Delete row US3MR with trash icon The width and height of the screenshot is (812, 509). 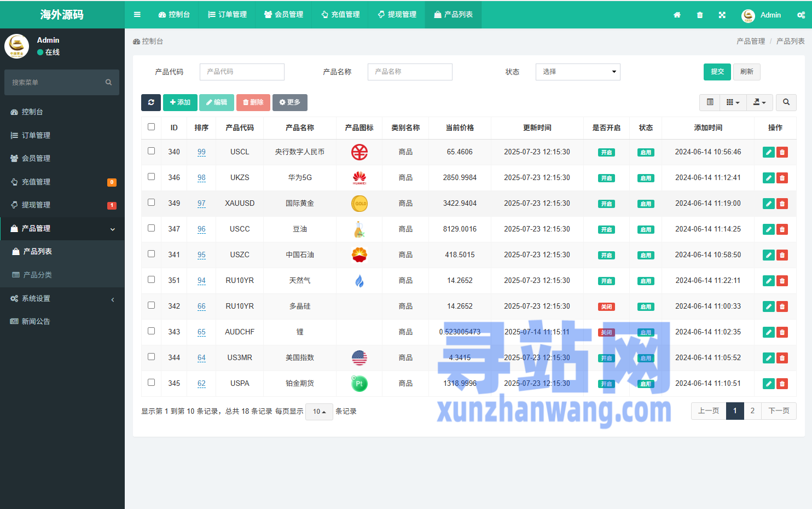782,358
